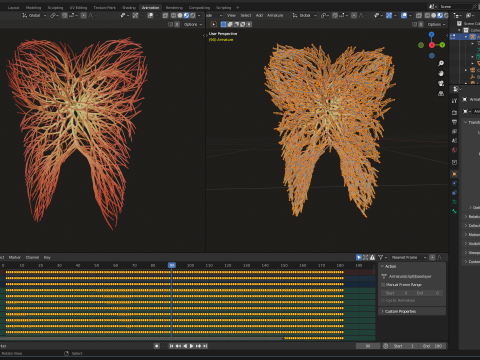The width and height of the screenshot is (480, 360).
Task: Jump to end frame button
Action: point(205,346)
